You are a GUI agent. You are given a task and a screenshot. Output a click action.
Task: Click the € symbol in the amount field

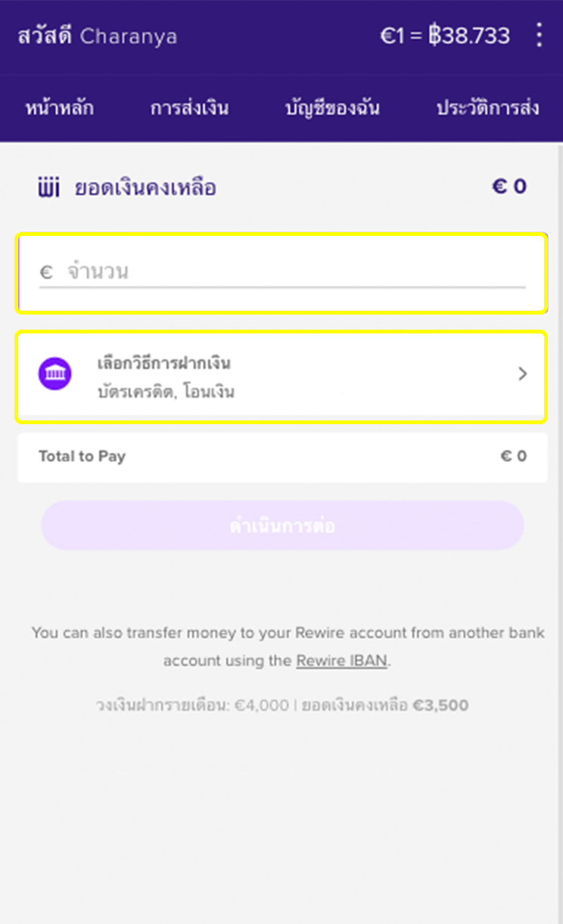point(46,272)
